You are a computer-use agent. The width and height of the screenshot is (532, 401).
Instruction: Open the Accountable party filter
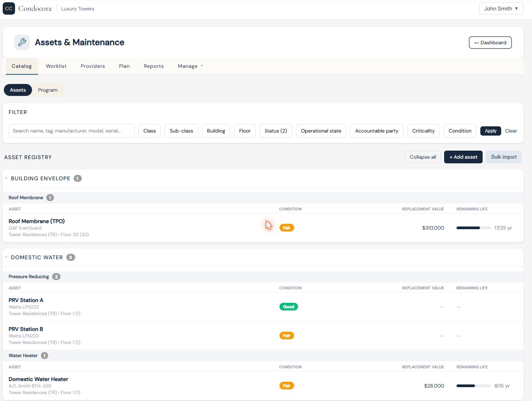[x=377, y=131]
